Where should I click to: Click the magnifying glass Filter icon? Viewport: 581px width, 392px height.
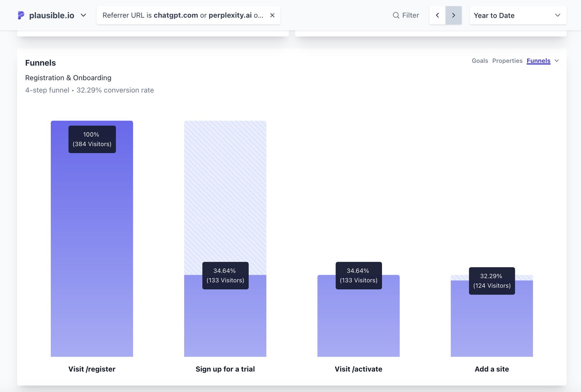pyautogui.click(x=395, y=15)
